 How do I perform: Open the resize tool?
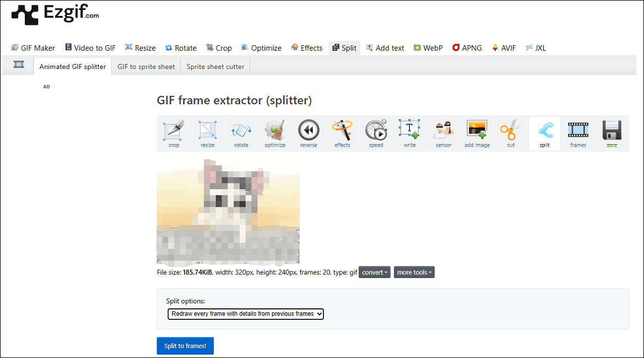point(207,133)
